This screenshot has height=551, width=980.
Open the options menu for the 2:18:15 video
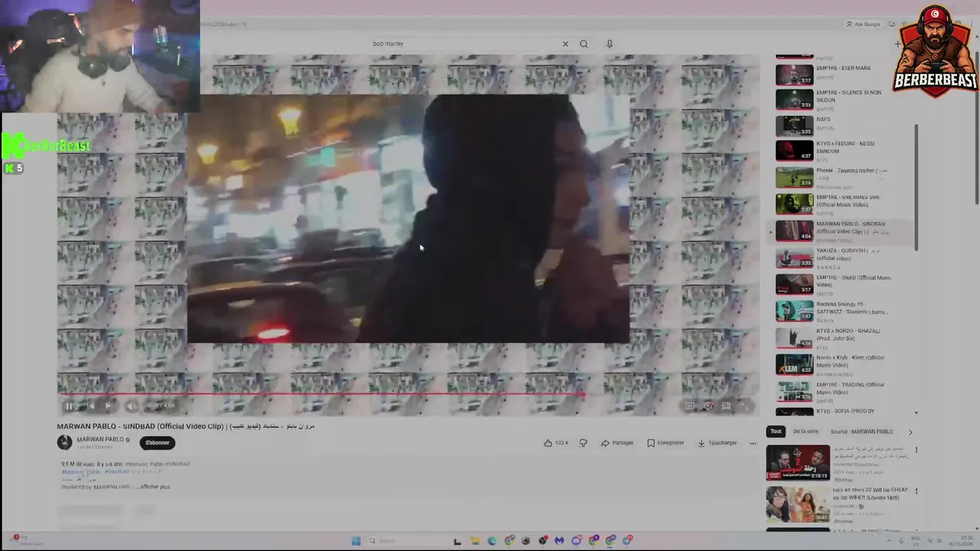click(916, 450)
